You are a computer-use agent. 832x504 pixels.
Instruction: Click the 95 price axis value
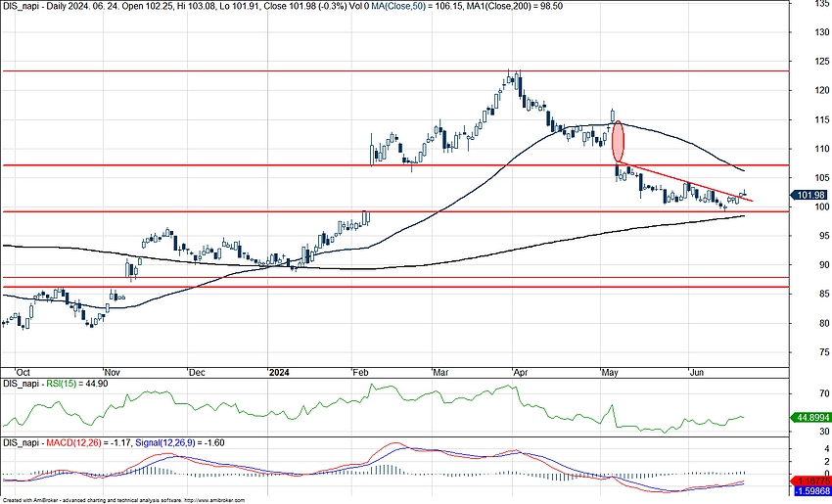[x=824, y=236]
